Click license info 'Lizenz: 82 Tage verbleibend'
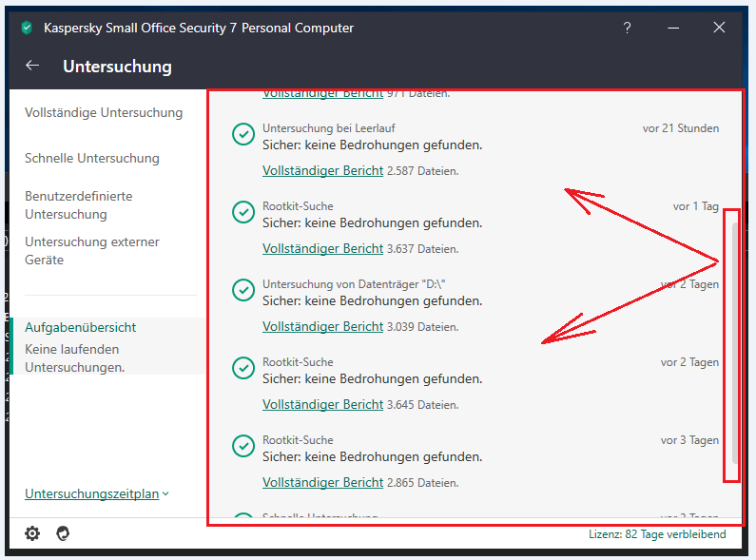Screen dimensions: 756x560 [x=657, y=534]
